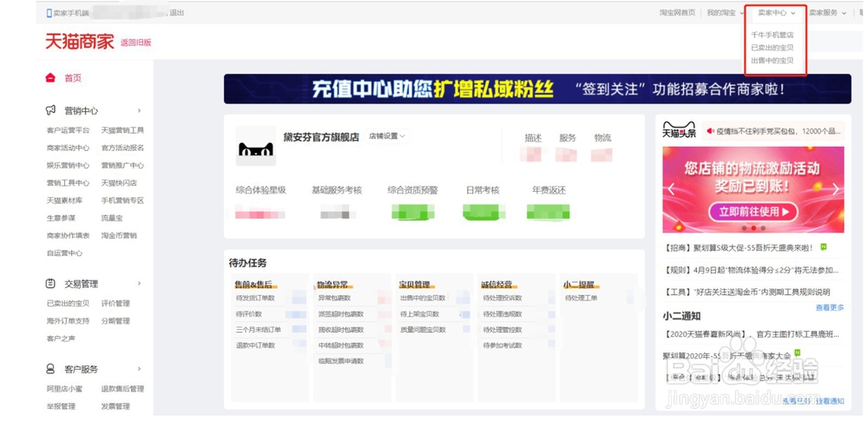
Task: Open 营销工具中心 link
Action: point(68,182)
